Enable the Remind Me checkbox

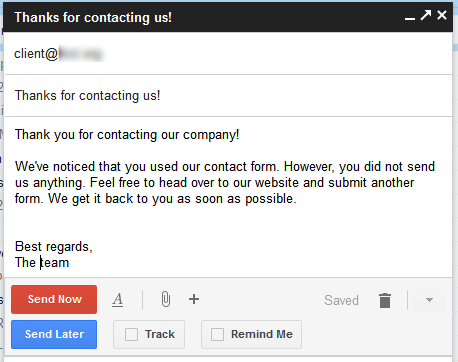[x=217, y=334]
